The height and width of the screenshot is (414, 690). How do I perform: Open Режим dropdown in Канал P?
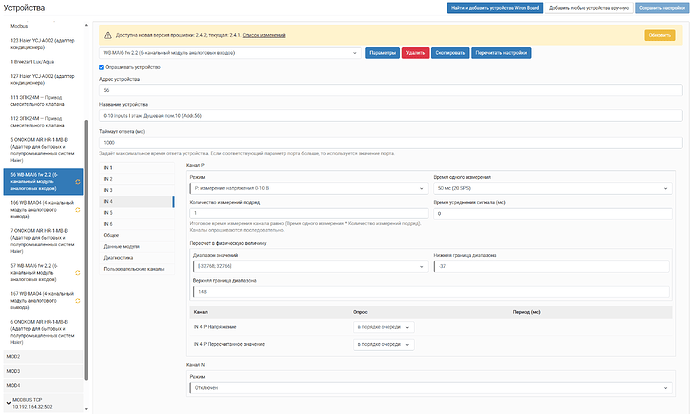[x=309, y=188]
